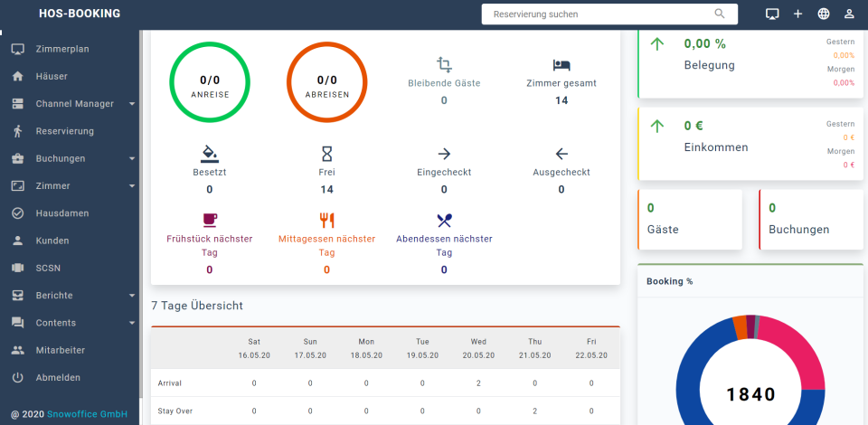Click the green up arrow beside Einkommen

[656, 127]
